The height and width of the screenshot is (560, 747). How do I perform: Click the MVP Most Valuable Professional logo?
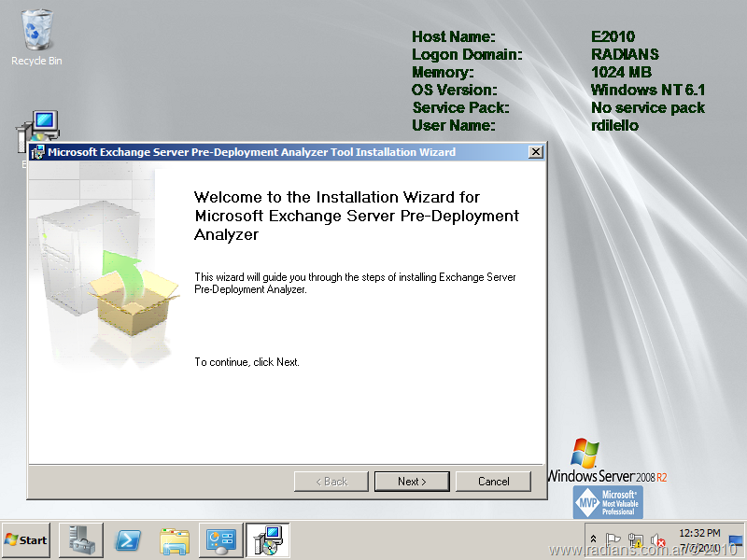[x=608, y=501]
